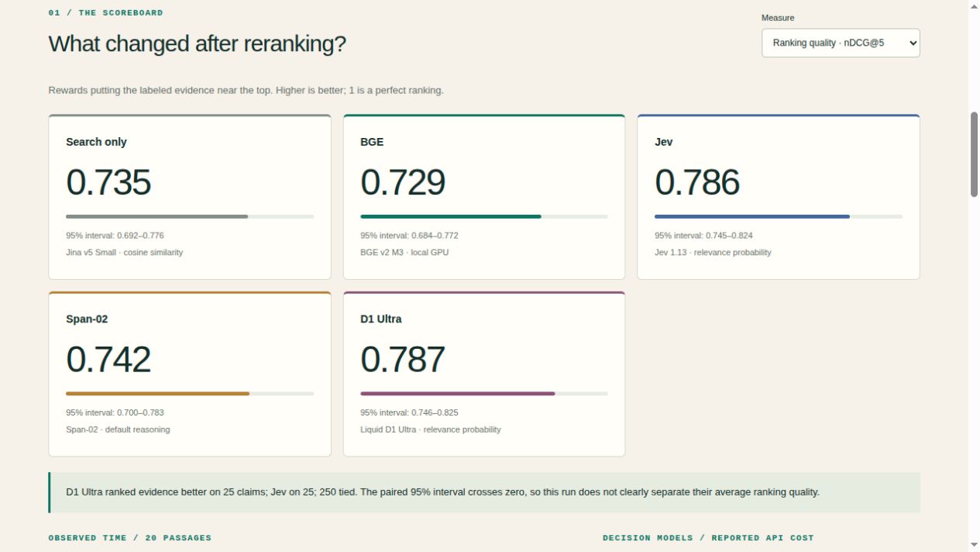Click the 0.729 score value
Screen dimensions: 980x552
coord(403,182)
